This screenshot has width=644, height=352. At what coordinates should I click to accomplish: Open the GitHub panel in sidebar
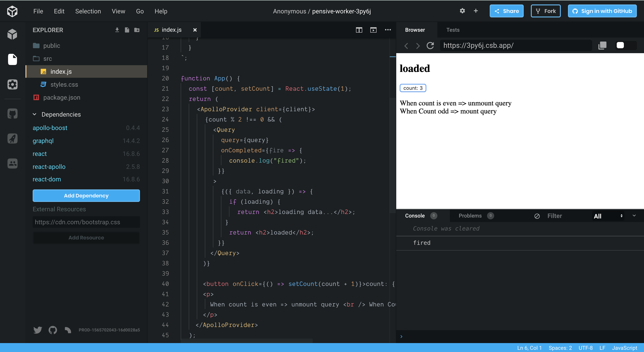click(12, 114)
